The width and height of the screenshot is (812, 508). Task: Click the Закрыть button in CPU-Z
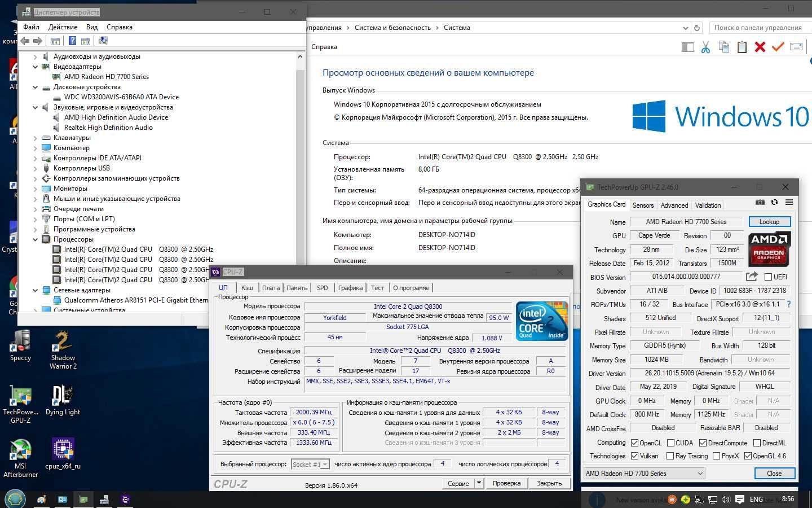[x=549, y=483]
